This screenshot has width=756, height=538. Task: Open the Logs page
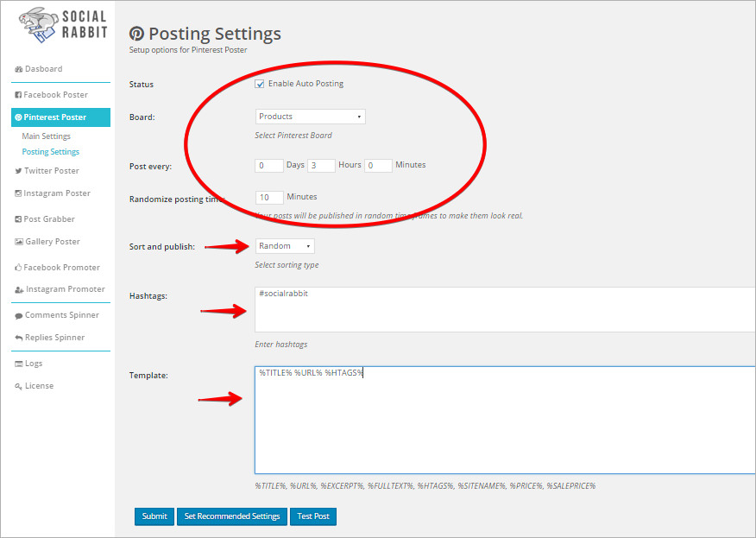(34, 364)
